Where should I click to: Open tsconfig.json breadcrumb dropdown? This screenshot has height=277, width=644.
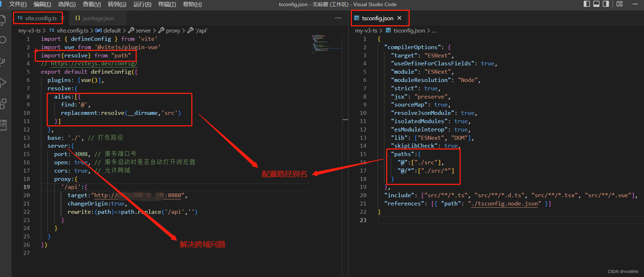click(409, 31)
